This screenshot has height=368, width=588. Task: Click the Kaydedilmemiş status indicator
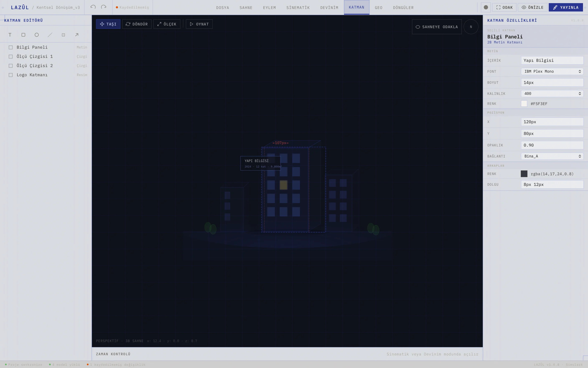(x=132, y=8)
